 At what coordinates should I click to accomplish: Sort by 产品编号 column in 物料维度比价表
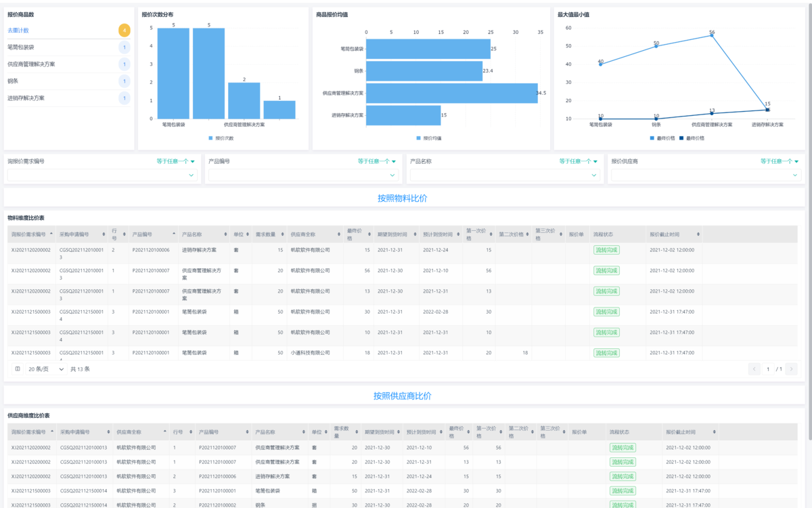(174, 234)
